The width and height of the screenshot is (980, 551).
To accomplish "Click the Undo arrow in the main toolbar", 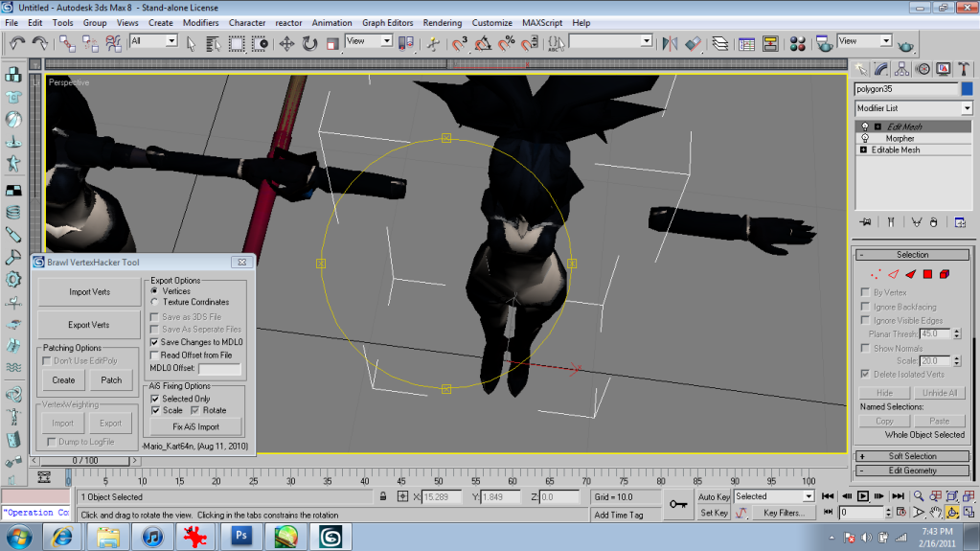I will pos(17,43).
